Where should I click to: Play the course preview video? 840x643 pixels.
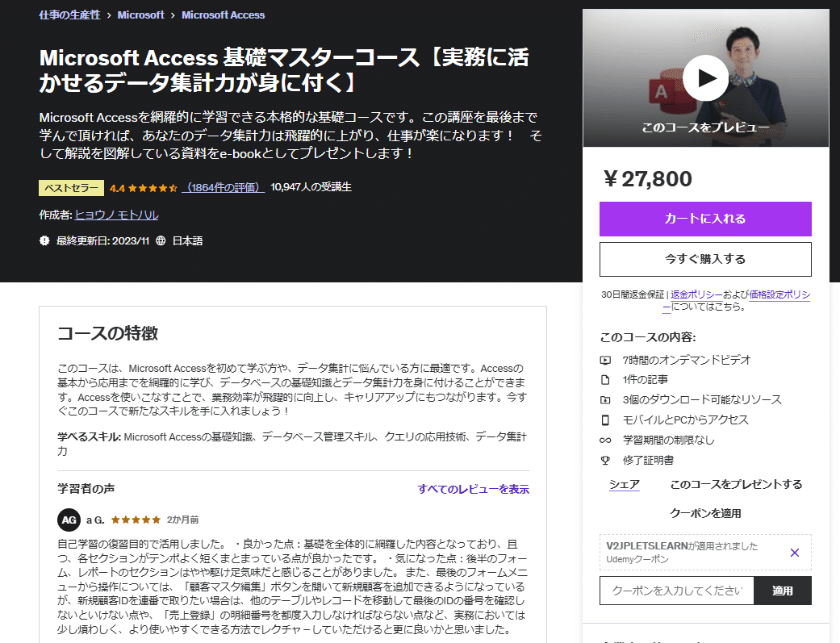705,78
